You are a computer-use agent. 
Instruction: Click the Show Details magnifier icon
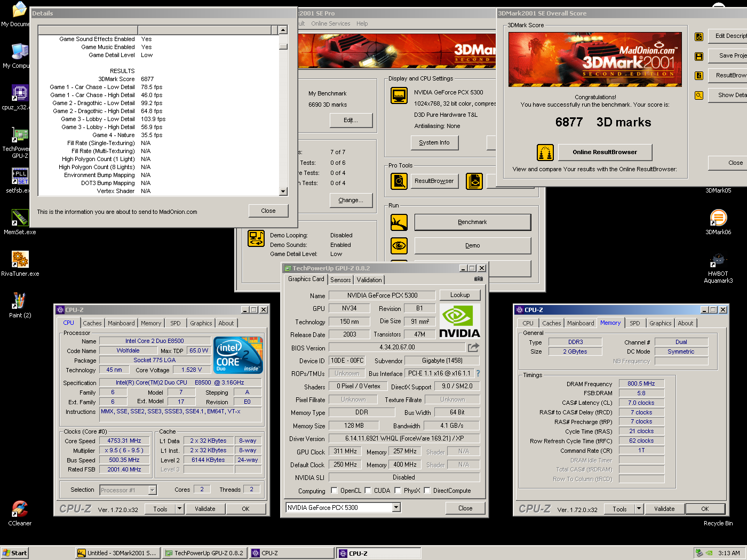tap(698, 95)
